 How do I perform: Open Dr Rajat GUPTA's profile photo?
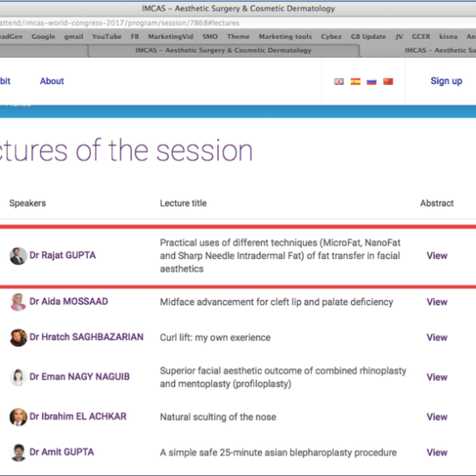(18, 256)
